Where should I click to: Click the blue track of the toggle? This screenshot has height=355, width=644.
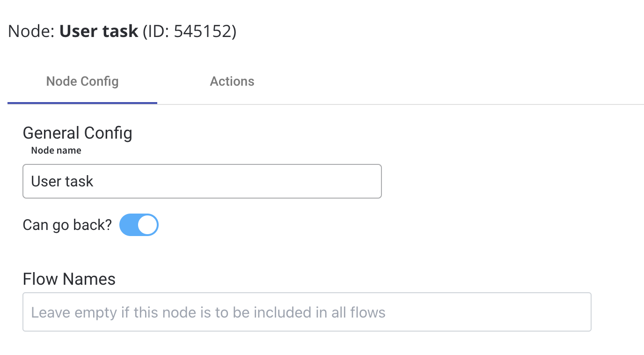[x=129, y=225]
